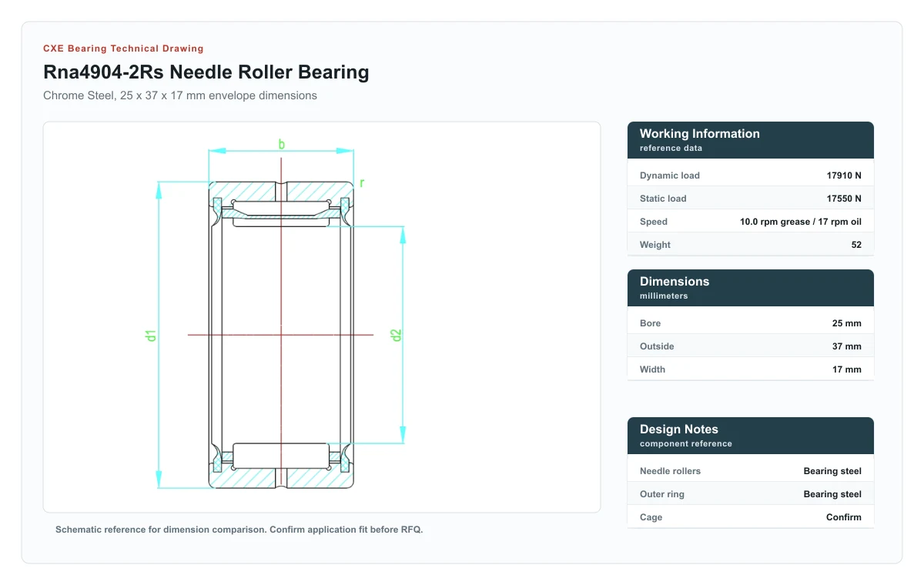Click the 'CXE Bearing Technical Drawing' label
The width and height of the screenshot is (924, 585).
(123, 48)
